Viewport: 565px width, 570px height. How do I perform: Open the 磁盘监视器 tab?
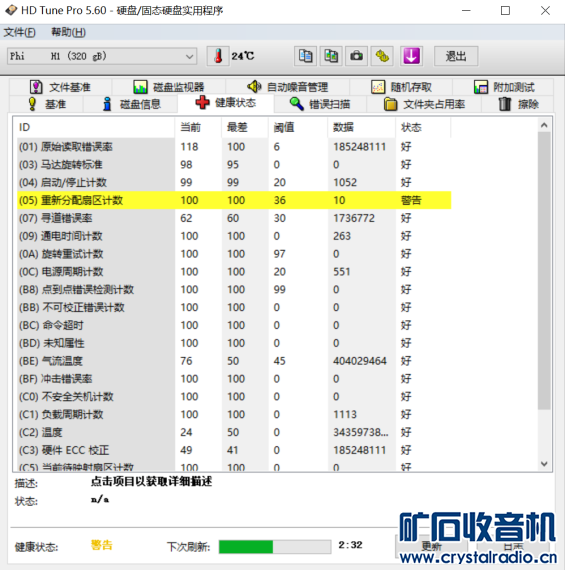[169, 87]
